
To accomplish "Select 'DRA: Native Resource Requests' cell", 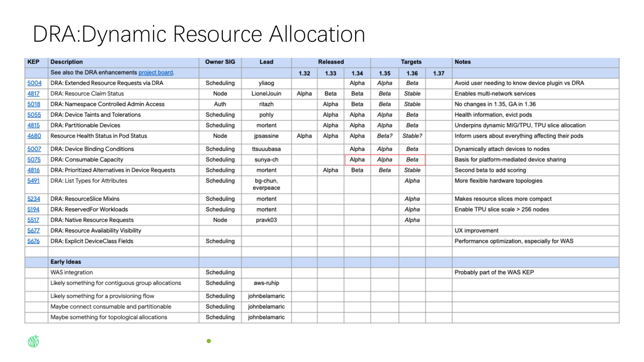I will point(124,220).
